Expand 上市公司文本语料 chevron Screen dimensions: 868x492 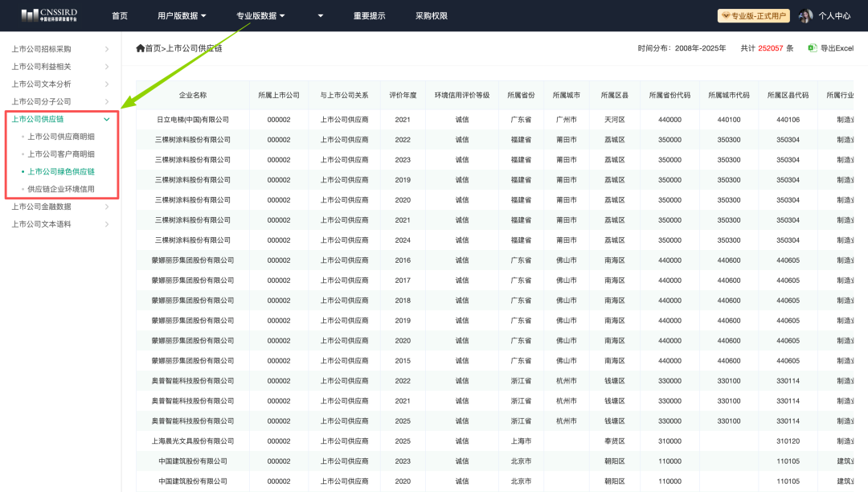(107, 224)
